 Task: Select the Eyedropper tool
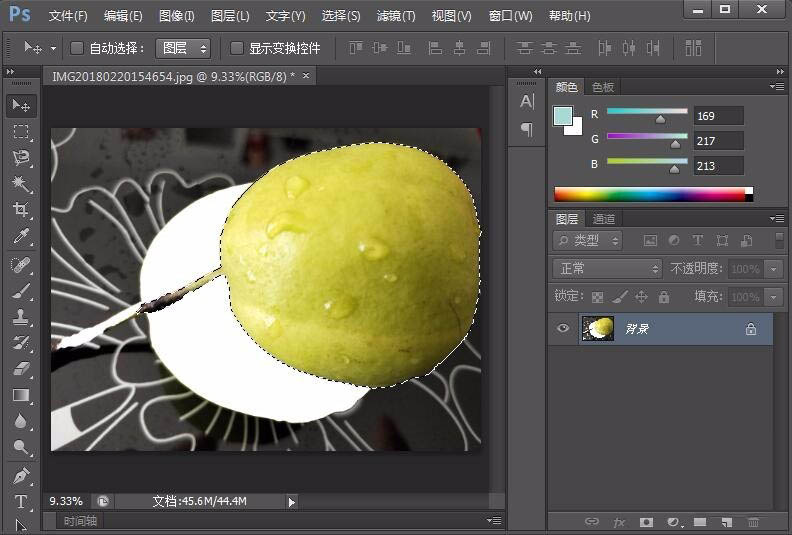[x=21, y=237]
